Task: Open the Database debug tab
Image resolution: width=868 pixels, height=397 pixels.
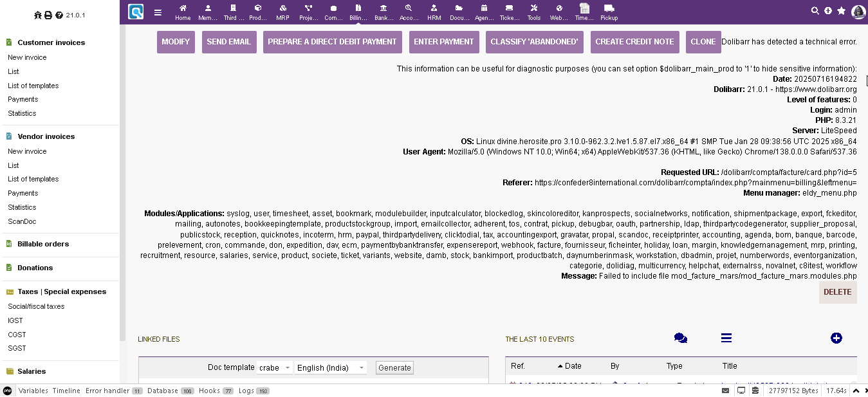Action: pyautogui.click(x=171, y=391)
